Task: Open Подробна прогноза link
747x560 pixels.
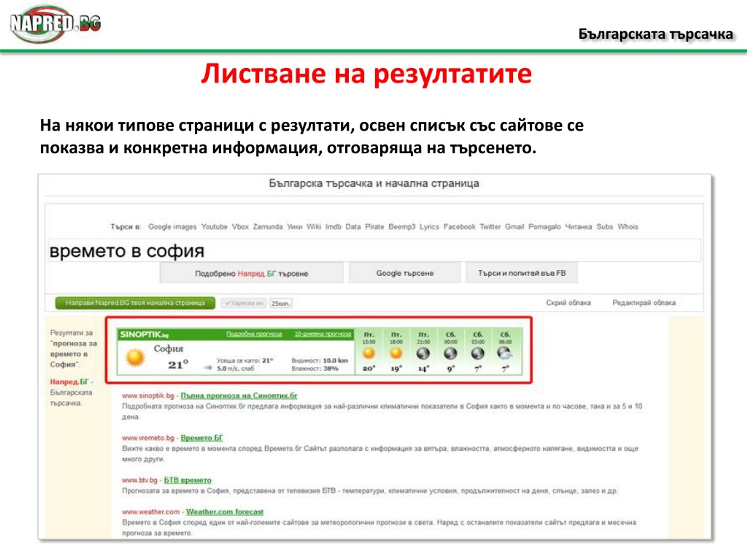Action: 254,334
